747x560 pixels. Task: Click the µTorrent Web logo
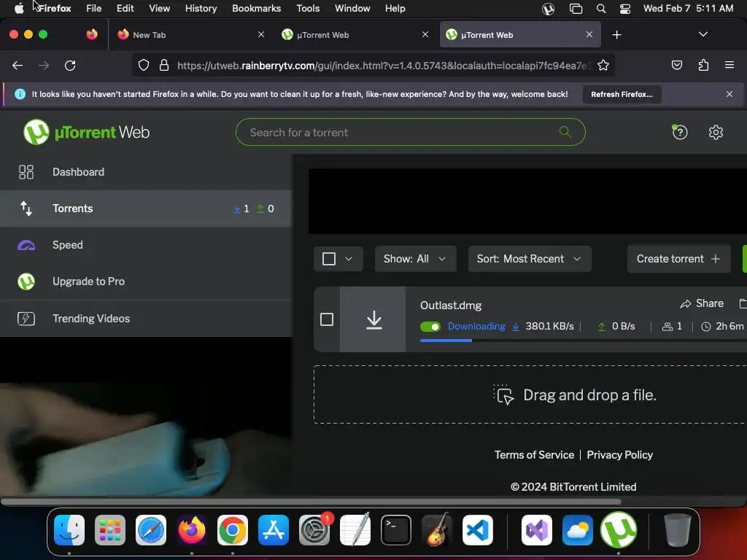coord(86,132)
